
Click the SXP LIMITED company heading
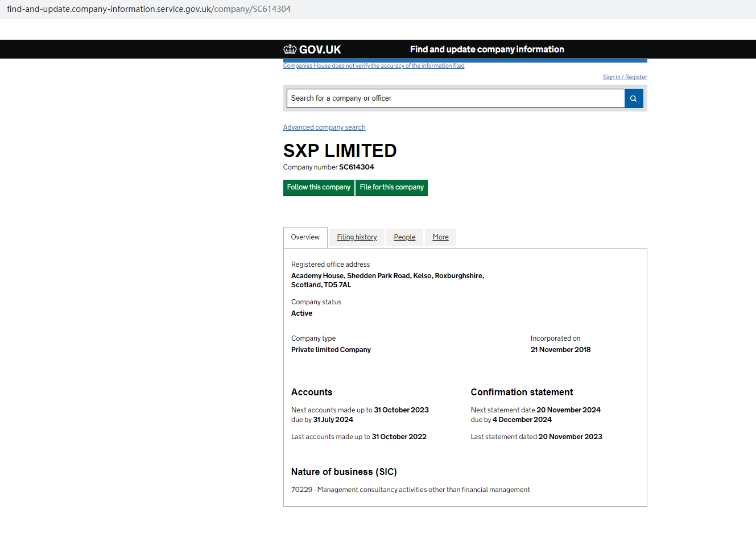340,151
